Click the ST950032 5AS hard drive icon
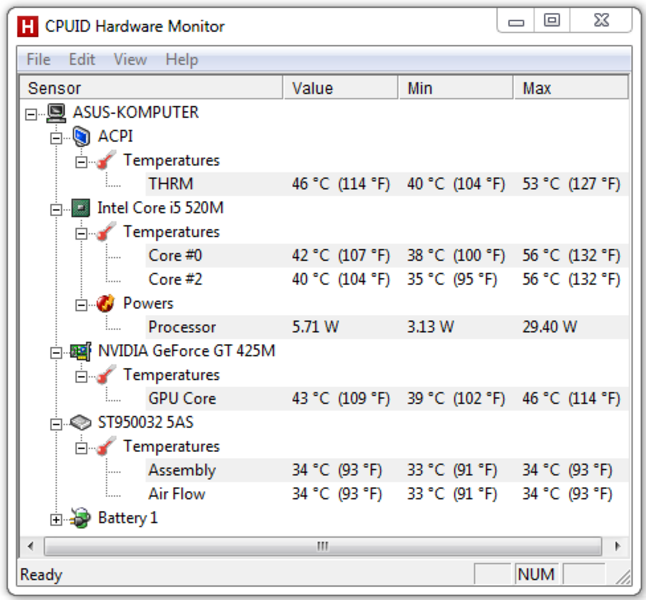This screenshot has width=646, height=600. pyautogui.click(x=81, y=423)
